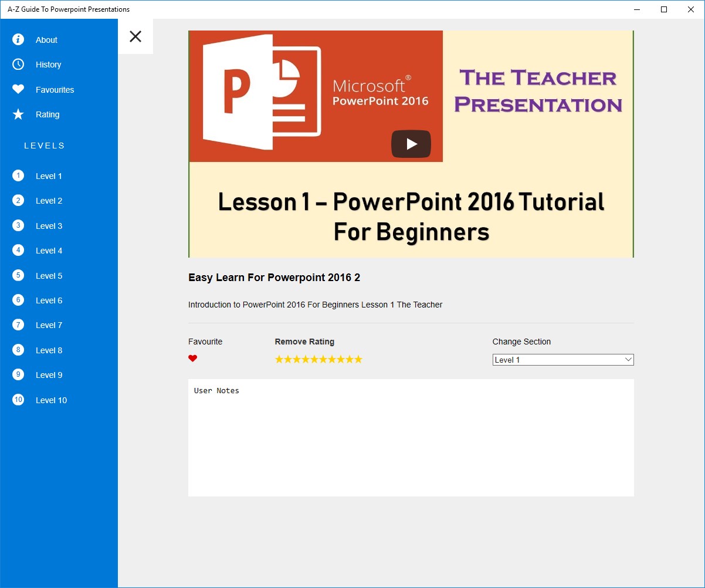Image resolution: width=705 pixels, height=588 pixels.
Task: Go to the Favourites menu label
Action: (x=55, y=90)
